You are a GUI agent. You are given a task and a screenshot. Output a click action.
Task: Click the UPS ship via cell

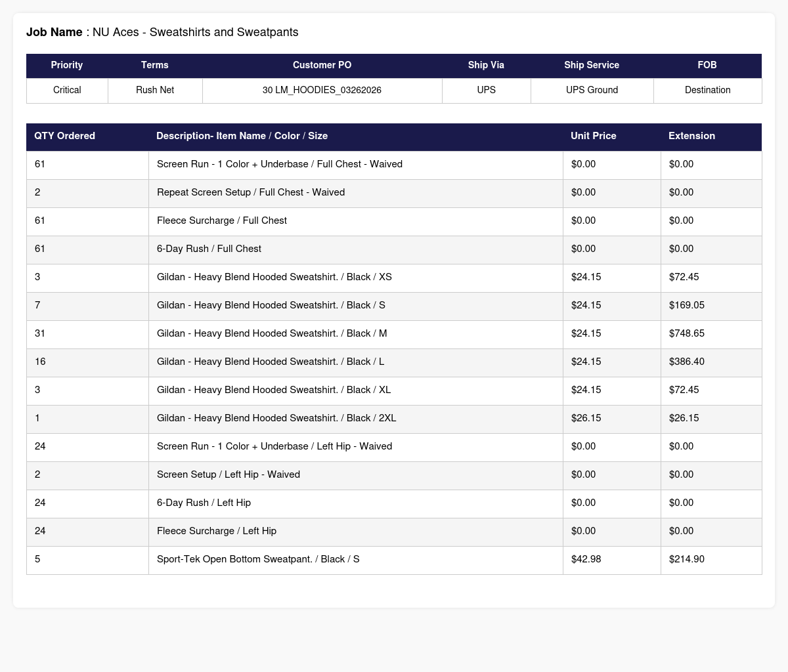click(486, 90)
